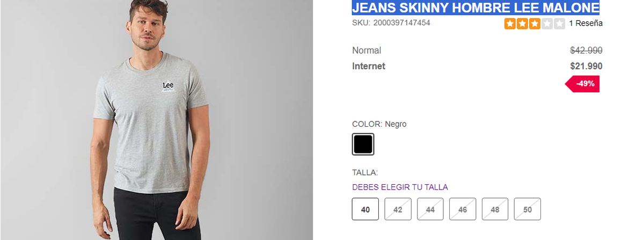
Task: Select size 44
Action: [430, 209]
